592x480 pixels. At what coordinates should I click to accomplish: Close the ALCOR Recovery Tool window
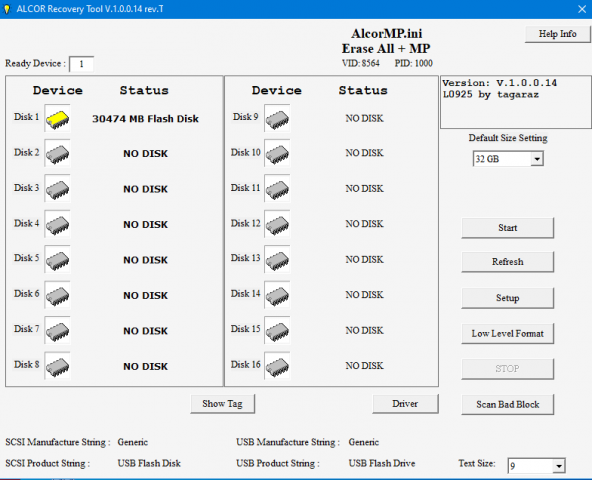(x=582, y=9)
